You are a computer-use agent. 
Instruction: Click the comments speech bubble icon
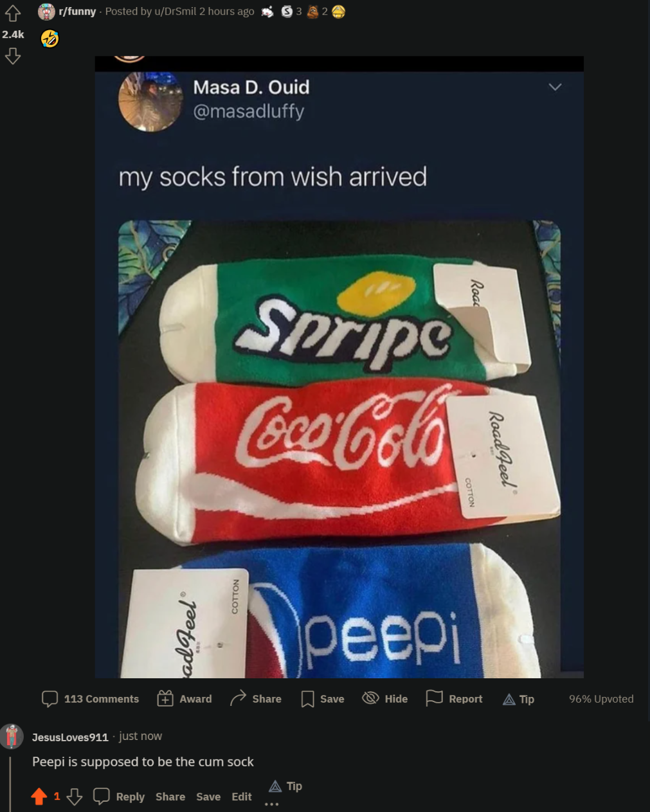[x=50, y=698]
